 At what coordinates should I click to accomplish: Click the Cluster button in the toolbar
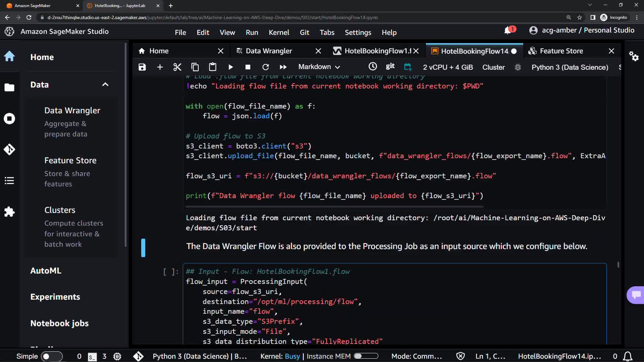pos(493,67)
